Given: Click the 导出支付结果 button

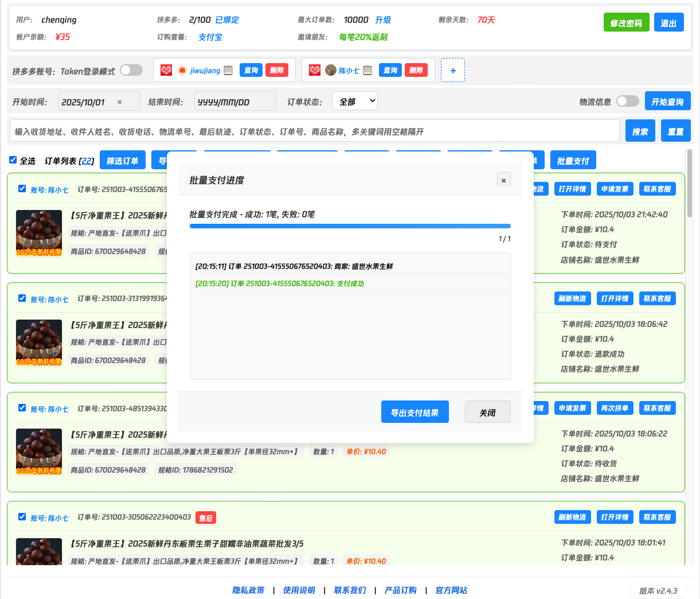Looking at the screenshot, I should pyautogui.click(x=414, y=412).
